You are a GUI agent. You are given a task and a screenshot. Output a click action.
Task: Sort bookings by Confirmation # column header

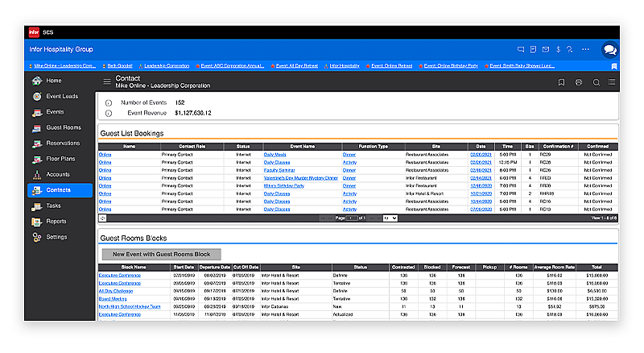(558, 147)
